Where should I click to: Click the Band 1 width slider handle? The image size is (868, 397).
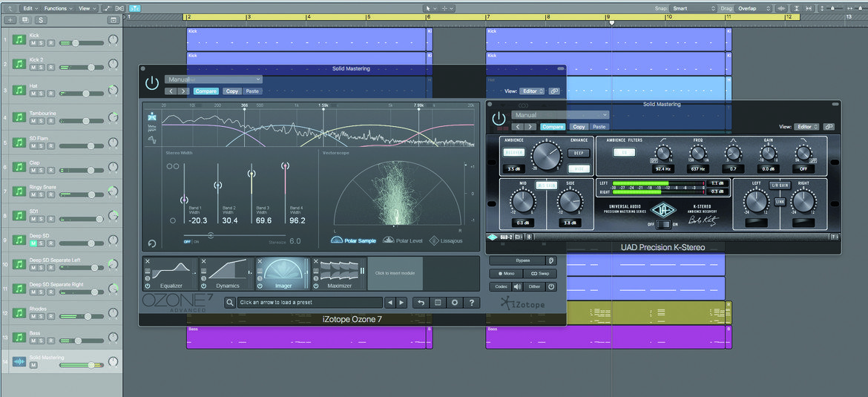(x=184, y=200)
